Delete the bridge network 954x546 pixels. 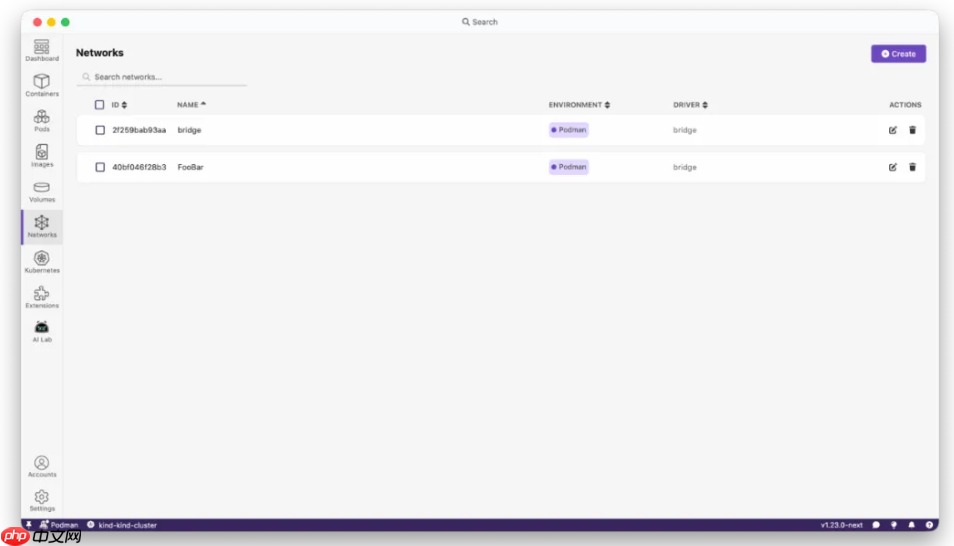point(912,130)
